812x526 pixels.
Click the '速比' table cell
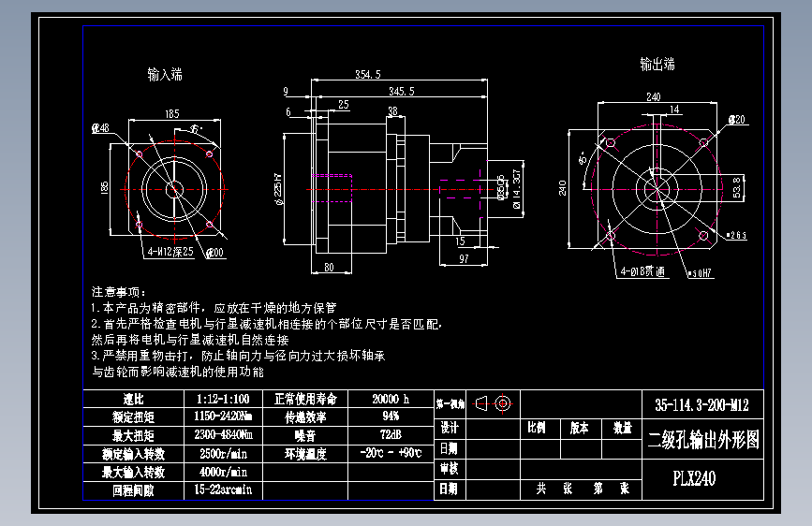134,399
